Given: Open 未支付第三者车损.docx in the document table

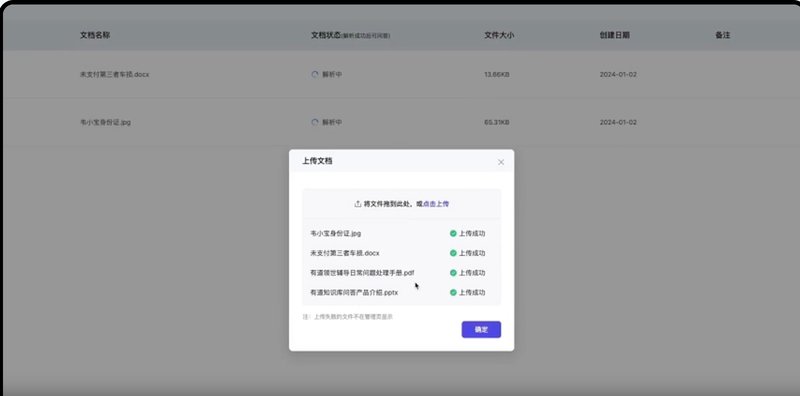Looking at the screenshot, I should click(x=115, y=75).
